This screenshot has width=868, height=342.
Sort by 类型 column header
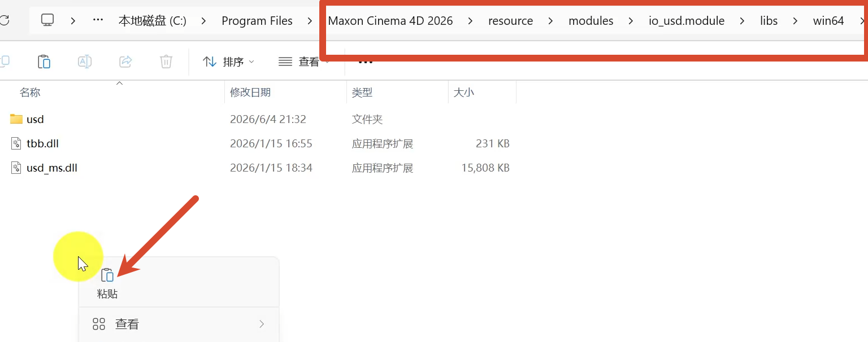click(362, 92)
